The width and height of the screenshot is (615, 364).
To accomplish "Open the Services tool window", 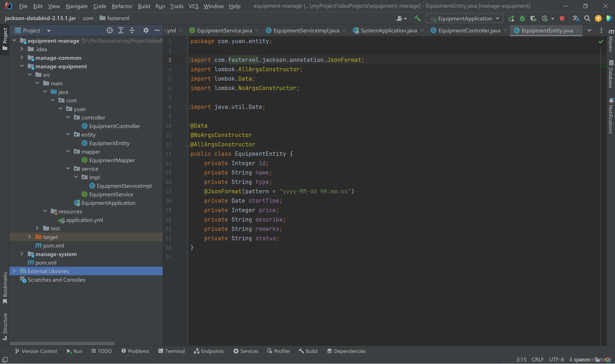I will click(x=246, y=351).
